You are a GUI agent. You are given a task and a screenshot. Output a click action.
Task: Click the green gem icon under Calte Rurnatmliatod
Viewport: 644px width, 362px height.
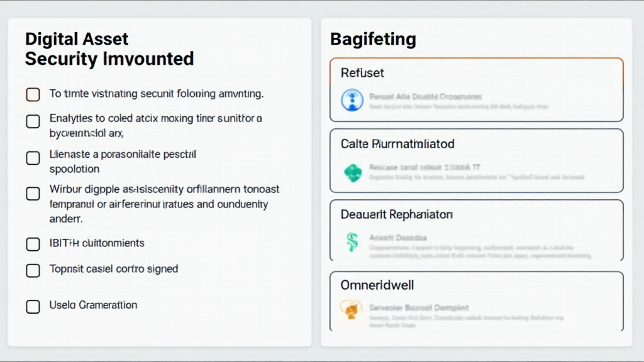point(352,172)
